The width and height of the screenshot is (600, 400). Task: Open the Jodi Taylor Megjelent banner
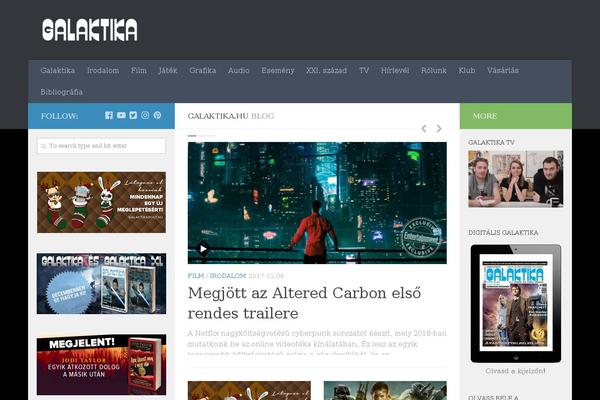click(x=101, y=365)
